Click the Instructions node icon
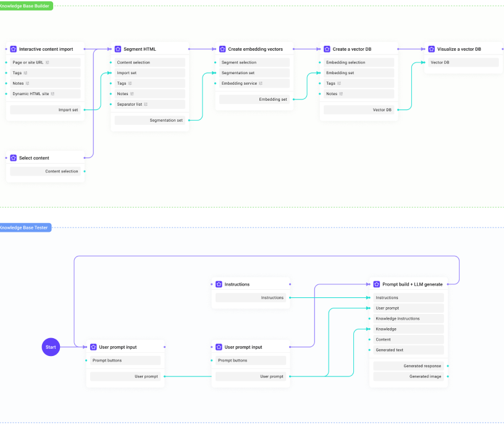 [218, 284]
